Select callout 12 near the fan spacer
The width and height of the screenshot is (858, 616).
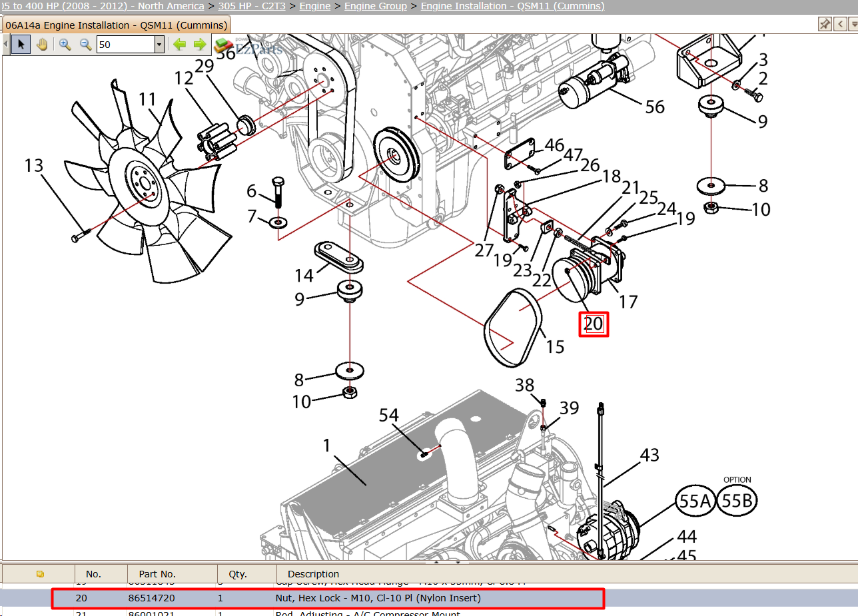[x=184, y=79]
